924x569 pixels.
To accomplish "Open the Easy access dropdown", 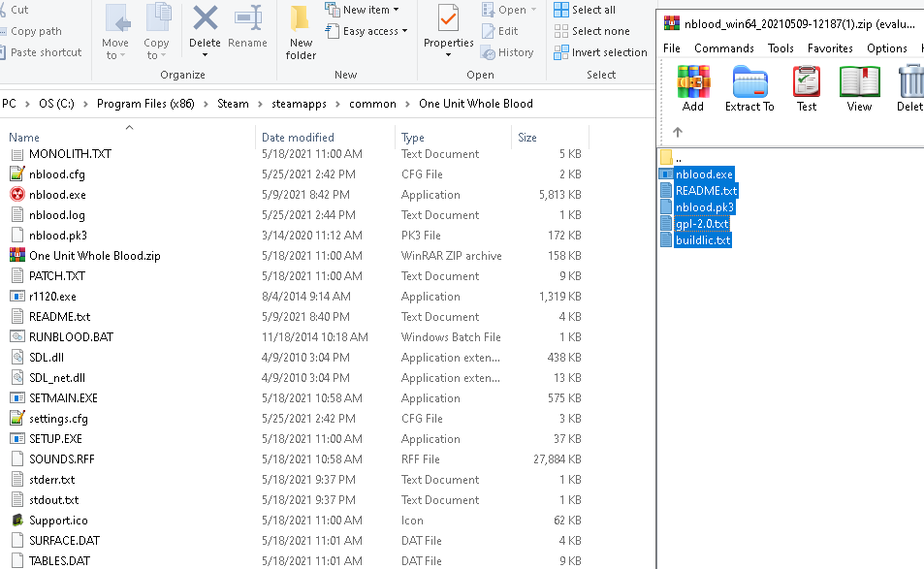I will 405,31.
